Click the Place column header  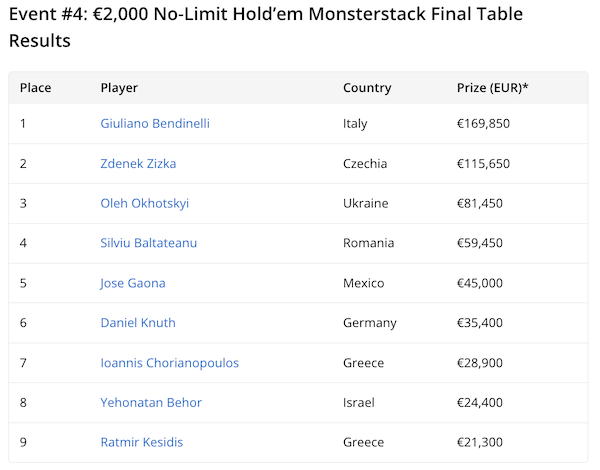35,88
